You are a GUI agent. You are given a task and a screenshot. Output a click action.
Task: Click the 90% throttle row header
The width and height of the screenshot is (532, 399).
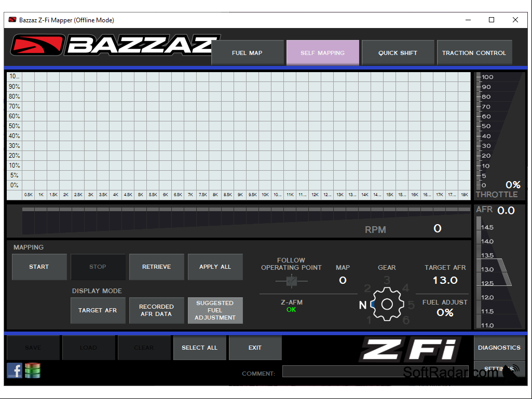pyautogui.click(x=14, y=87)
